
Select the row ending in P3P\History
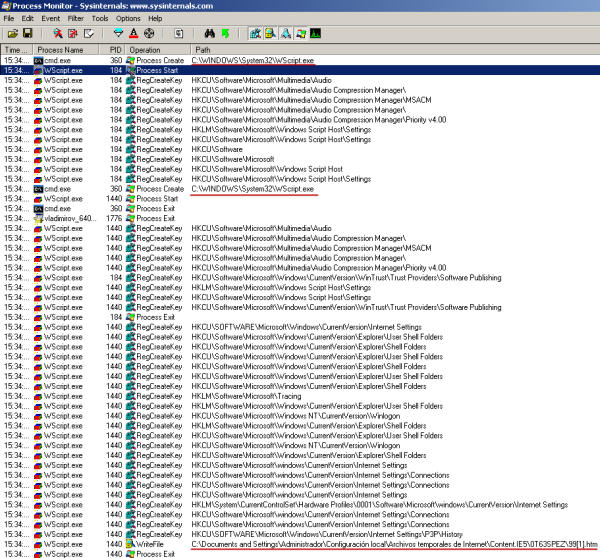coord(300,534)
